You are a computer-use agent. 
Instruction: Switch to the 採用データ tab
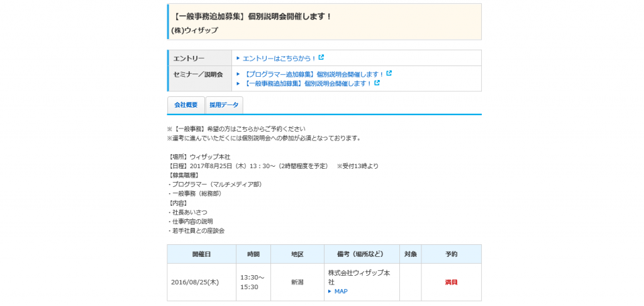[225, 105]
